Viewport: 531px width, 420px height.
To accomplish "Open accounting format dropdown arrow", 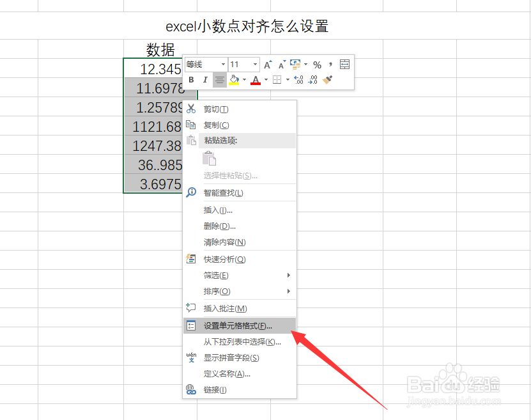I will tap(305, 65).
